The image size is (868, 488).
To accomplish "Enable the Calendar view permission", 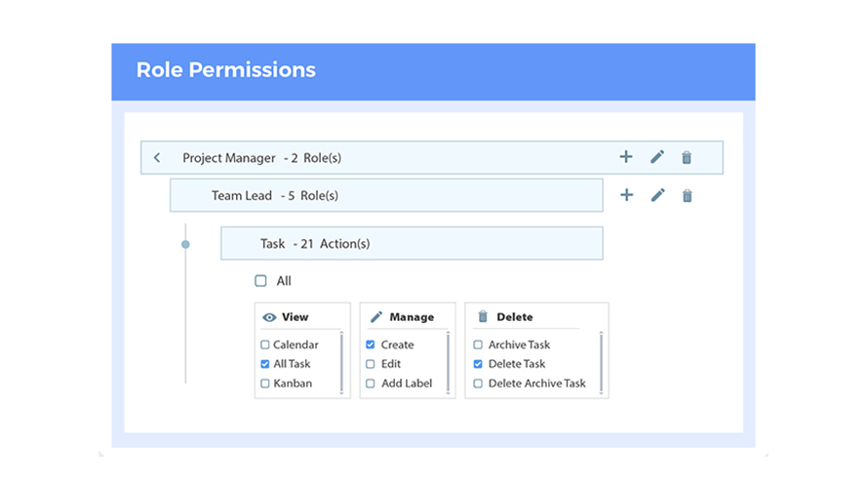I will pyautogui.click(x=264, y=345).
